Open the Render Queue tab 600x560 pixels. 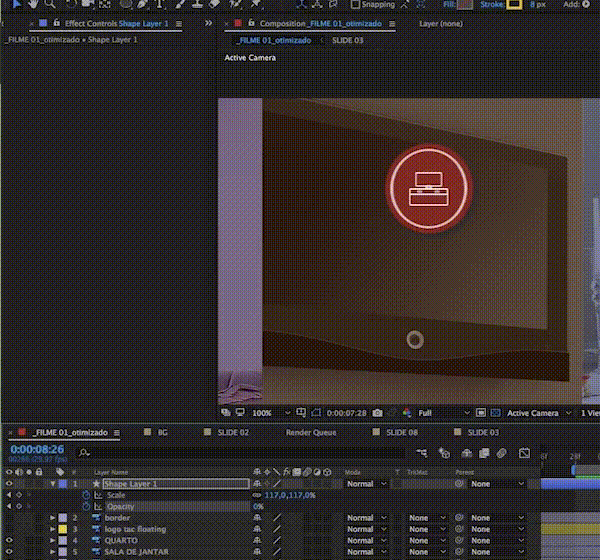point(311,432)
